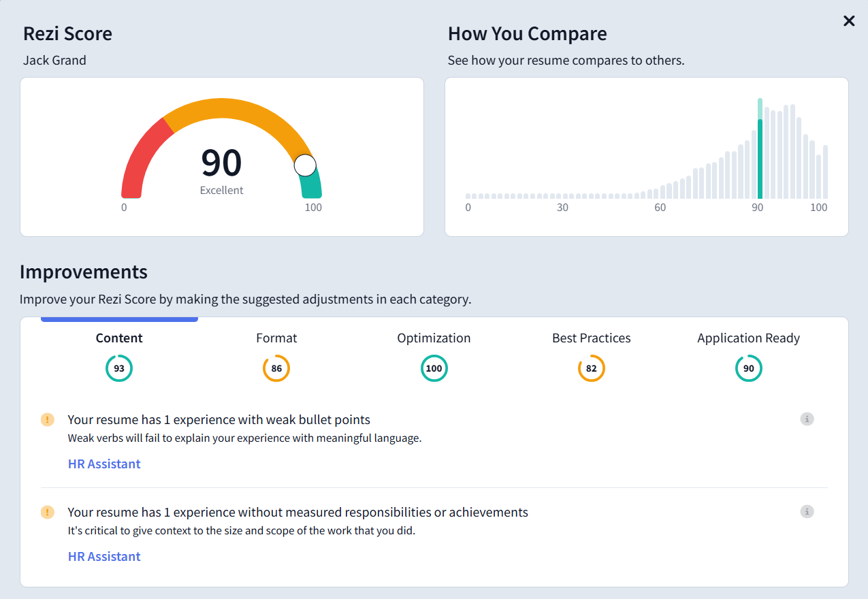Screen dimensions: 868x599
Task: Click 'Weak verbs will fail to explain' text
Action: click(x=244, y=438)
